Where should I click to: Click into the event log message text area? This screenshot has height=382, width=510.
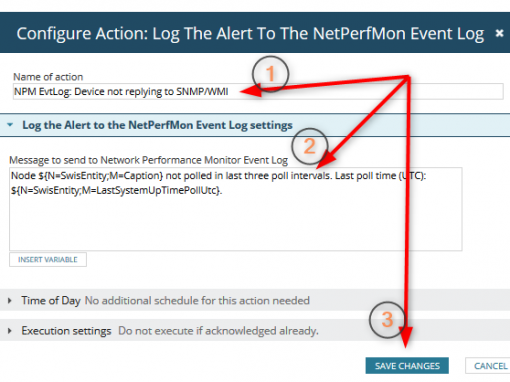pyautogui.click(x=236, y=209)
